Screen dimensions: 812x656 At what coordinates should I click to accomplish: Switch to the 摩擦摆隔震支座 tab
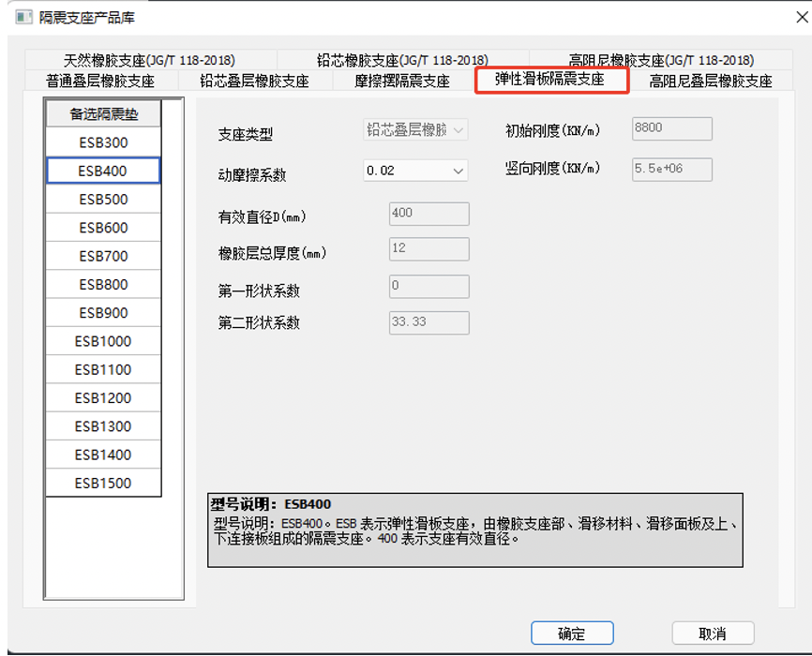[402, 82]
